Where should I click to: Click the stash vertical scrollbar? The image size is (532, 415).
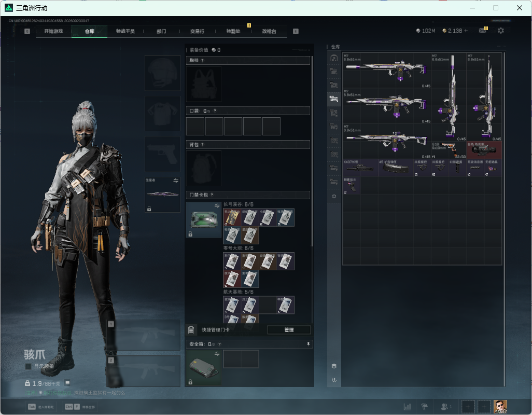point(505,219)
